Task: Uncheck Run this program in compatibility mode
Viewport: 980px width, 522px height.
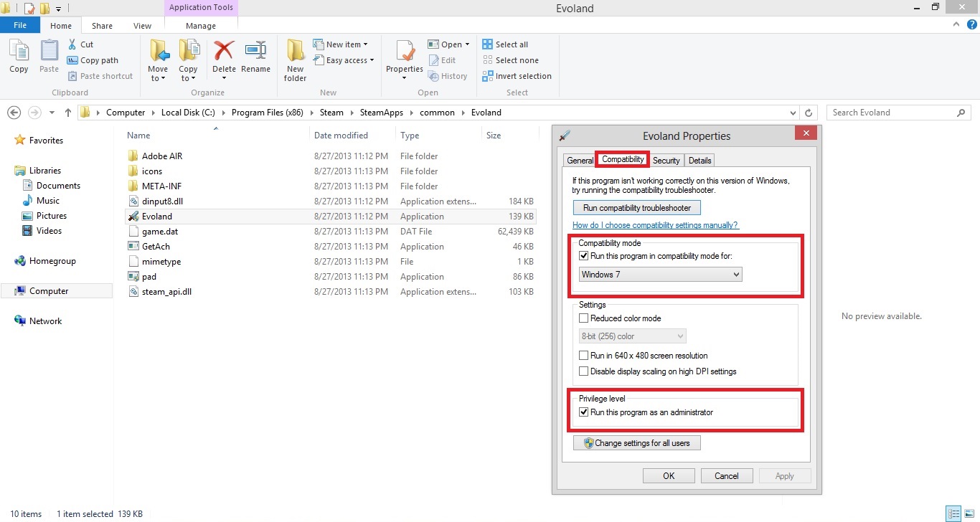Action: click(584, 256)
